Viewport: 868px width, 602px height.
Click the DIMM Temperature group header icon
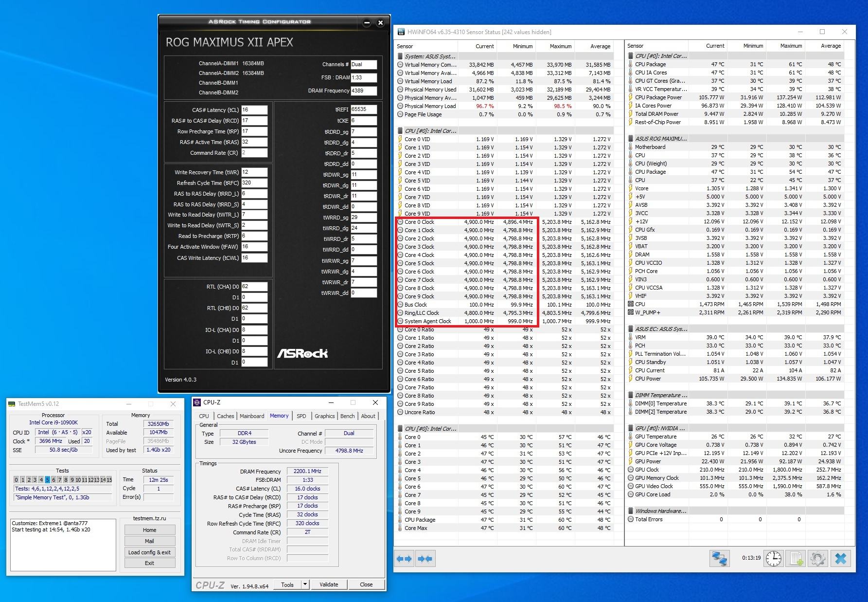631,395
